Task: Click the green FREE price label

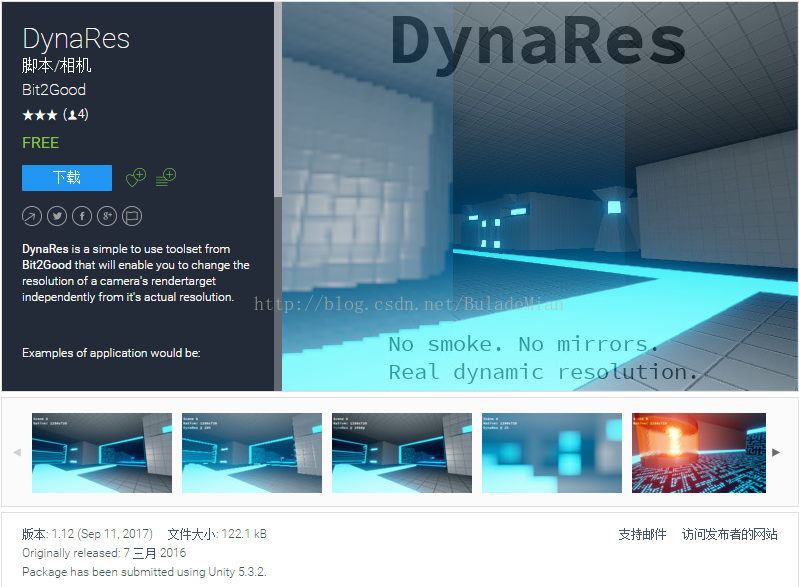Action: tap(40, 143)
